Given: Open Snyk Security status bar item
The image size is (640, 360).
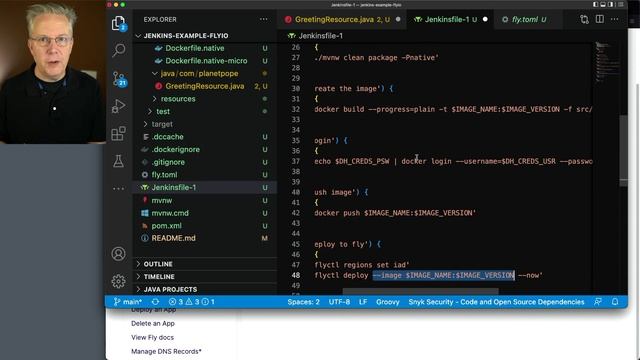Looking at the screenshot, I should [496, 302].
